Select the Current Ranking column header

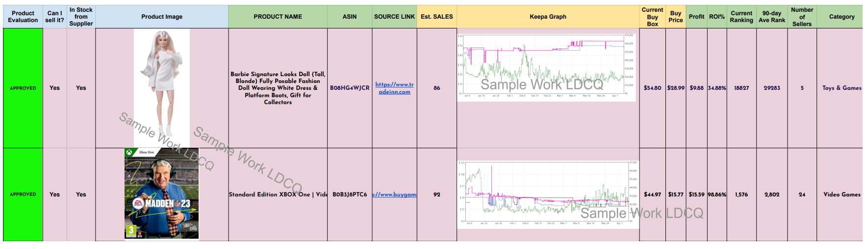[741, 17]
